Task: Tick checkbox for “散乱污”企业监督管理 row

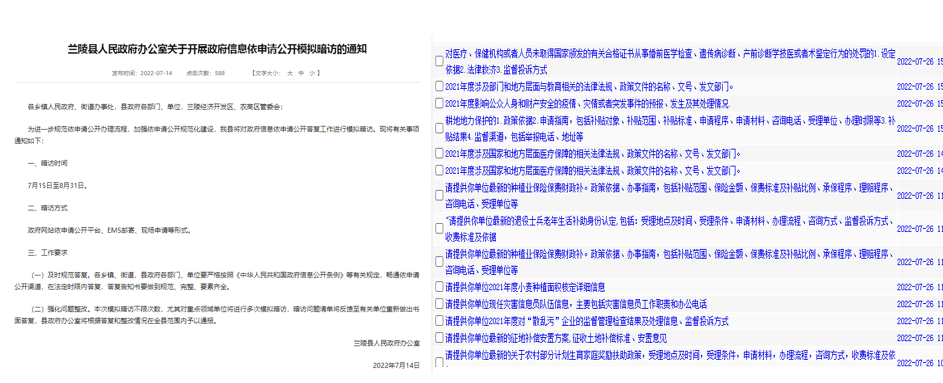Action: [x=439, y=320]
